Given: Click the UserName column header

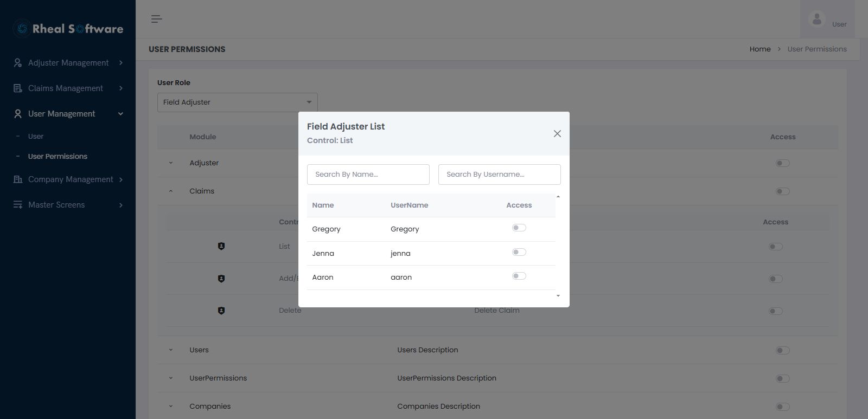Looking at the screenshot, I should tap(410, 205).
